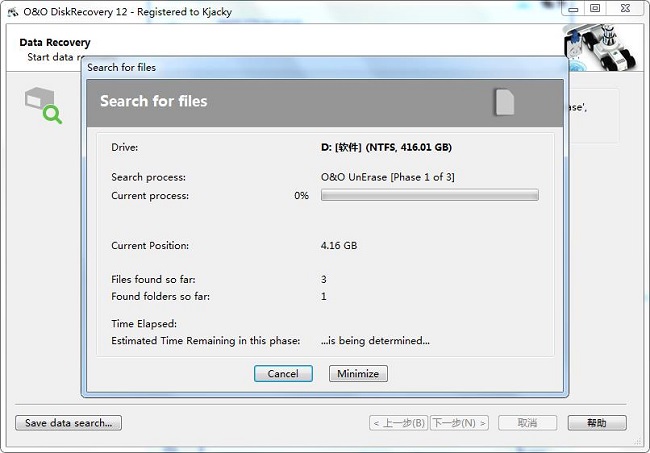Click the 'Found folders so far:' label
The height and width of the screenshot is (453, 650).
tap(160, 296)
